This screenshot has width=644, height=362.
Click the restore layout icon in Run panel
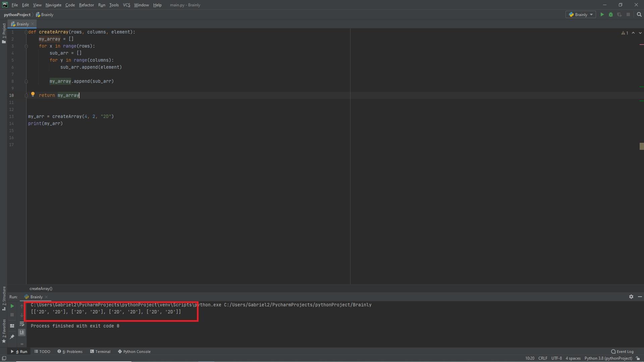tap(12, 325)
